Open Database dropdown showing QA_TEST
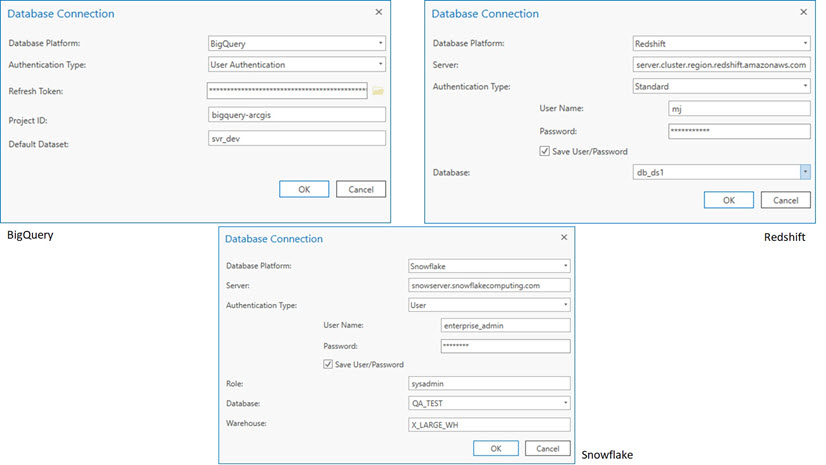The image size is (826, 465). [489, 403]
